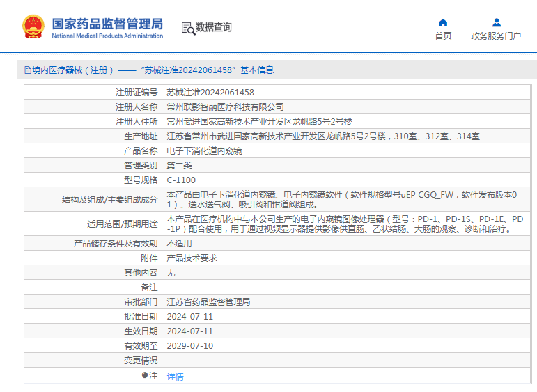This screenshot has height=392, width=537.
Task: Click the 无 value in 其他内容 row
Action: click(x=171, y=273)
